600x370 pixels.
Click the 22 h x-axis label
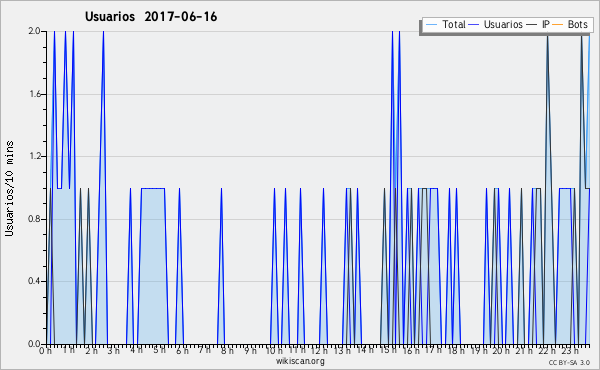547,351
